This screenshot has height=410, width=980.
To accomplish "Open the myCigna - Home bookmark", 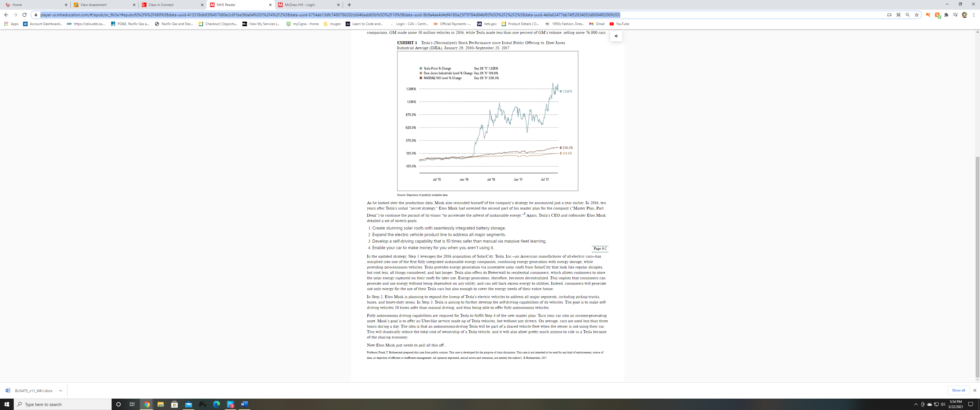I will 303,24.
